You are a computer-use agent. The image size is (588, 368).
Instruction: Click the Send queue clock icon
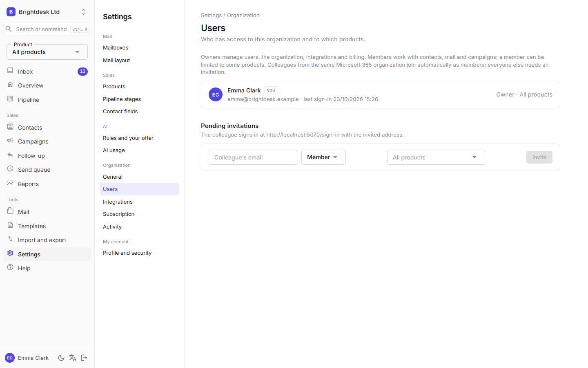coord(10,169)
